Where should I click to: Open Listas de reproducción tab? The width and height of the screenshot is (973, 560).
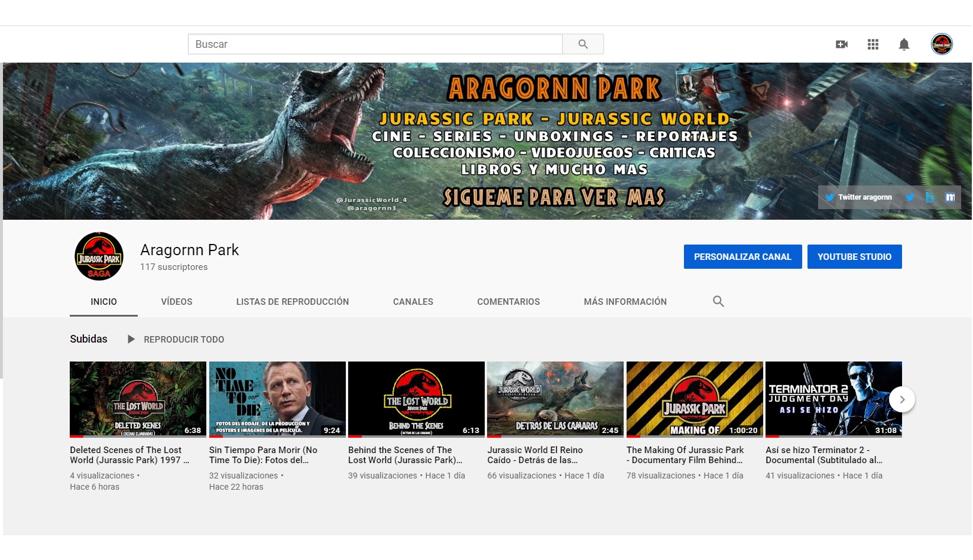(x=293, y=302)
